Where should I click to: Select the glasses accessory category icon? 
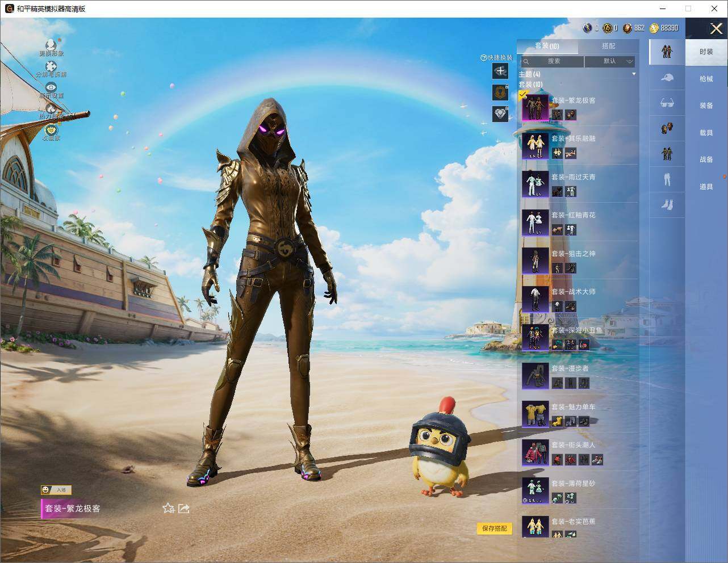pyautogui.click(x=667, y=103)
